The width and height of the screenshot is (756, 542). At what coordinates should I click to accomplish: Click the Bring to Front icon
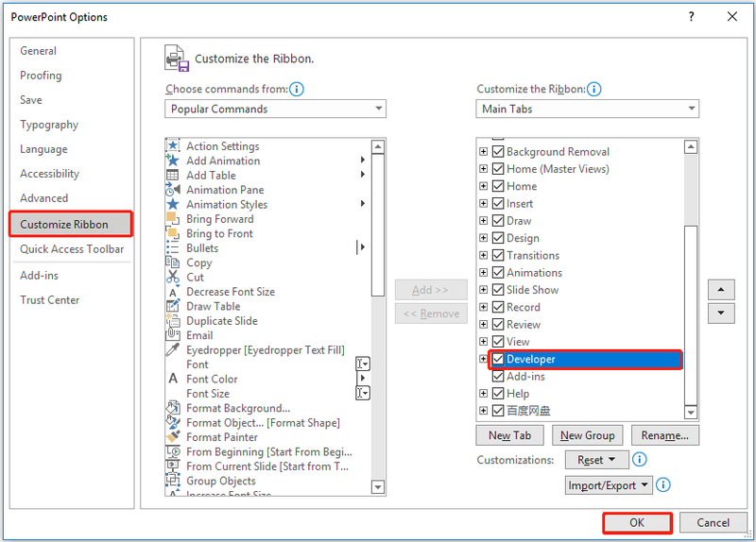coord(173,233)
